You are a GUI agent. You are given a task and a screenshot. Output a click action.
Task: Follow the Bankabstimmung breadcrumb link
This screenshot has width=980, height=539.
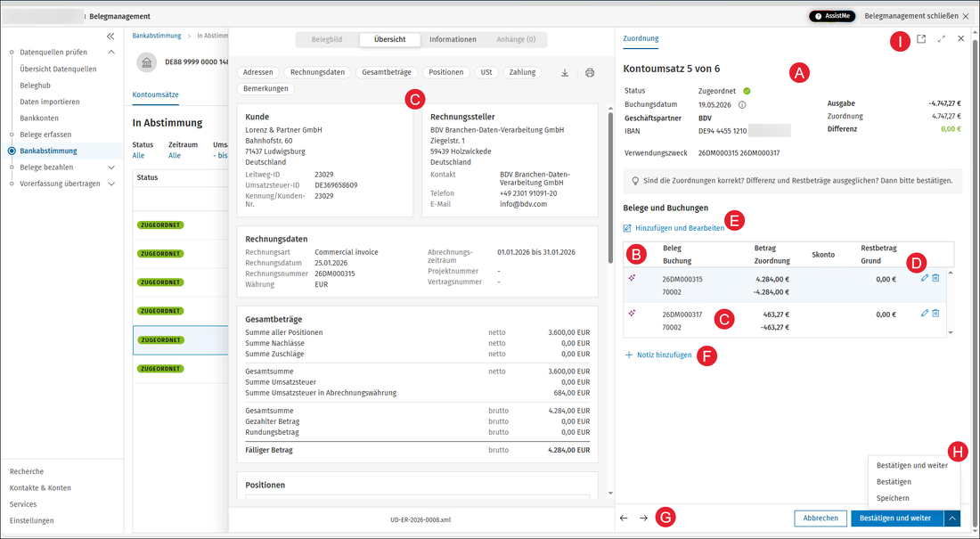[x=157, y=36]
